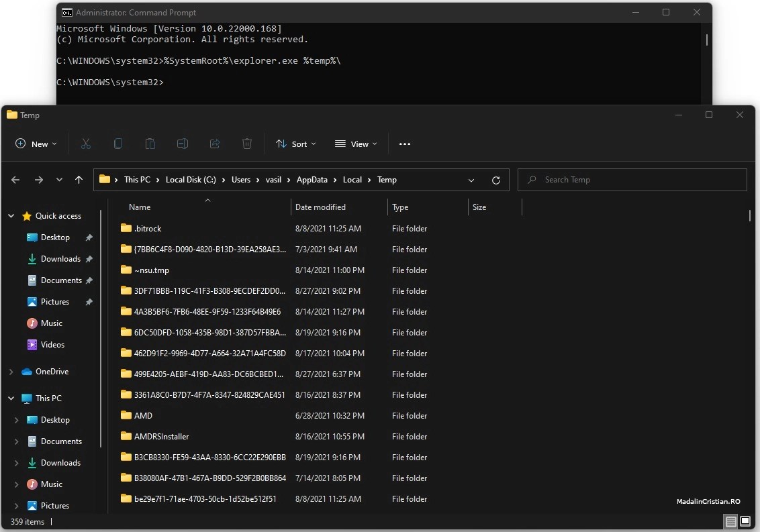Click the Copy icon in the toolbar
Screen dimensions: 760x532
click(x=118, y=144)
